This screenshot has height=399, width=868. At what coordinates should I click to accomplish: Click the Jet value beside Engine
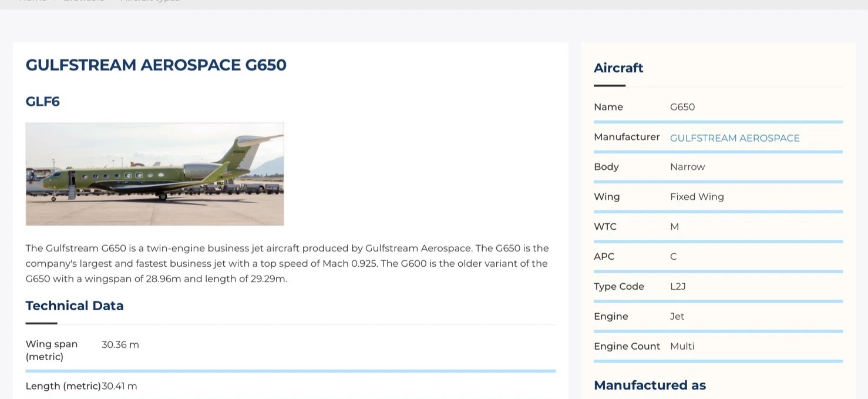point(677,317)
